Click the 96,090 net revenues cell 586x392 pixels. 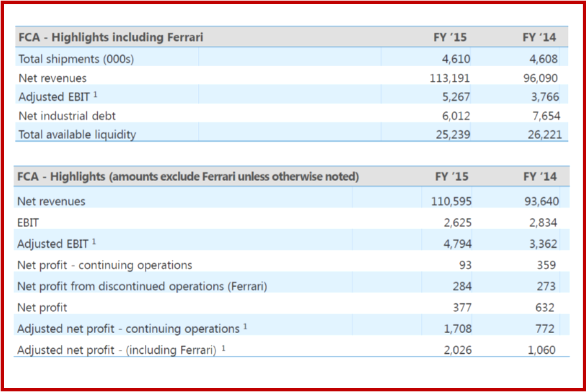[539, 78]
